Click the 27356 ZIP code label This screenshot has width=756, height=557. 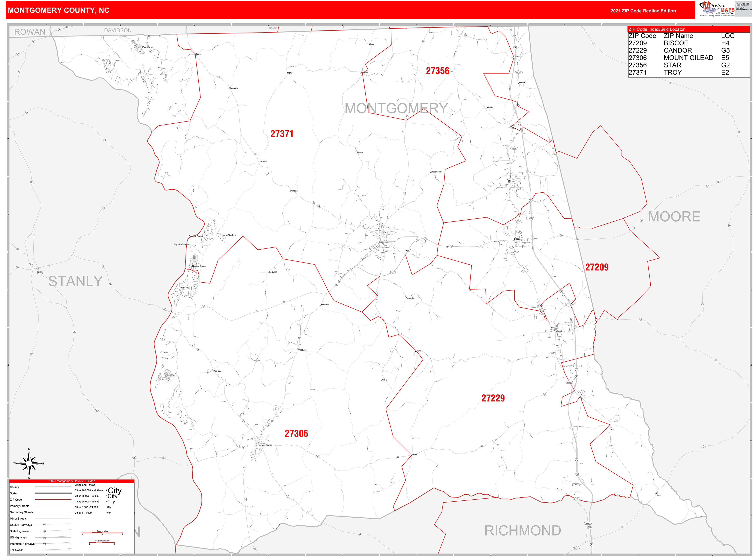coord(437,71)
